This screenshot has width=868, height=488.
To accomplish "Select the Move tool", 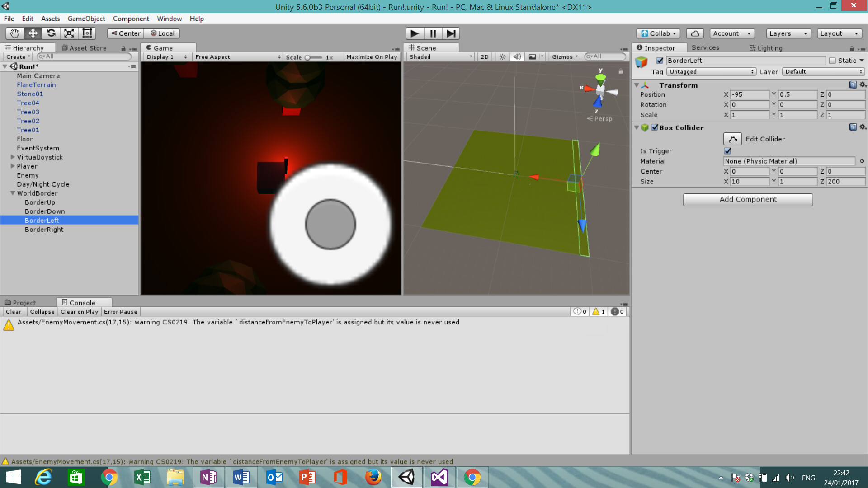I will 32,33.
